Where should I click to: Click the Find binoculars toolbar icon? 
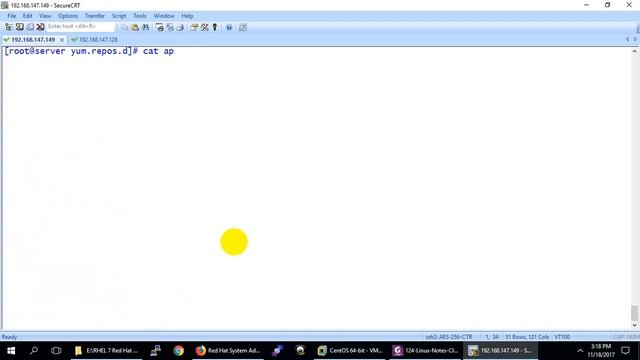point(145,27)
